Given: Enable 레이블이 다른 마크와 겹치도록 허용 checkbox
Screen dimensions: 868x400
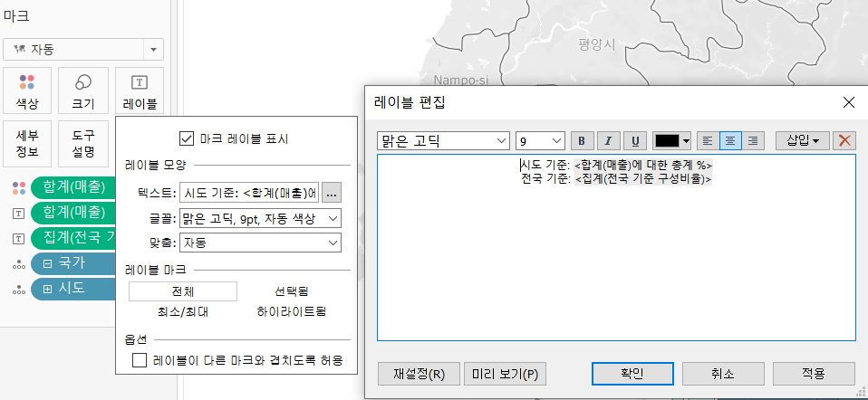Looking at the screenshot, I should (139, 361).
